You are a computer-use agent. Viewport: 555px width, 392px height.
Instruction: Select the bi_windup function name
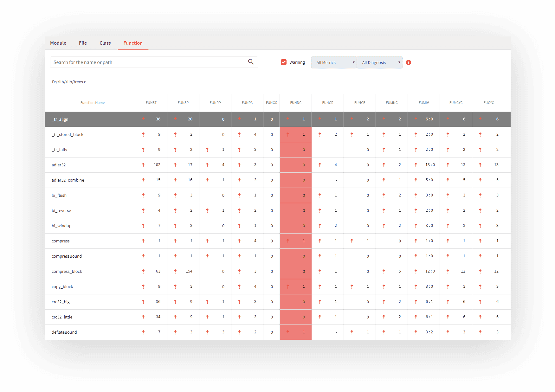[61, 226]
